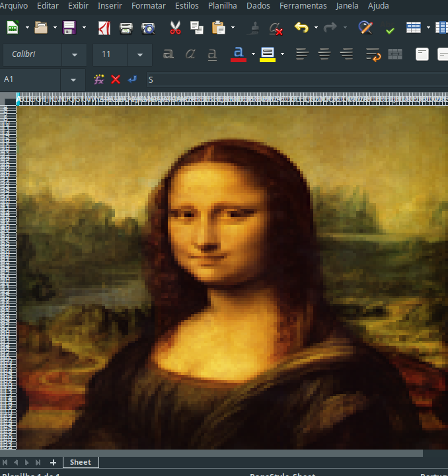The height and width of the screenshot is (476, 448).
Task: Apply red font color
Action: pos(239,54)
